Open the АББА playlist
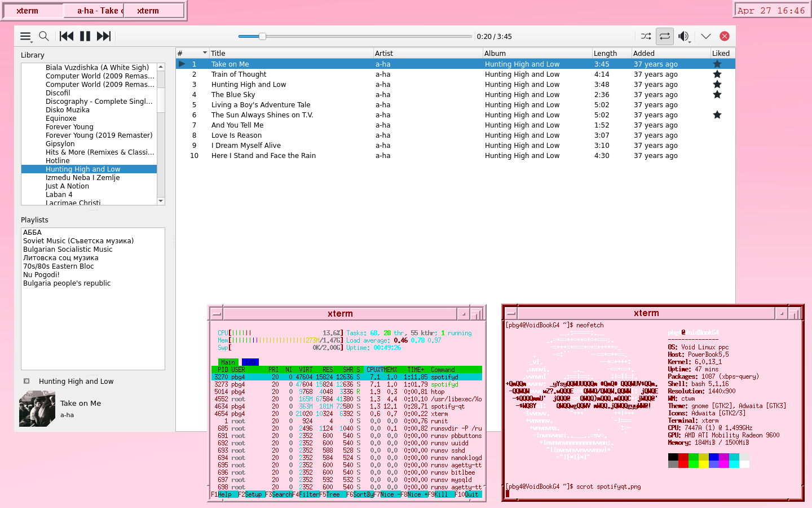Image resolution: width=812 pixels, height=508 pixels. 32,232
